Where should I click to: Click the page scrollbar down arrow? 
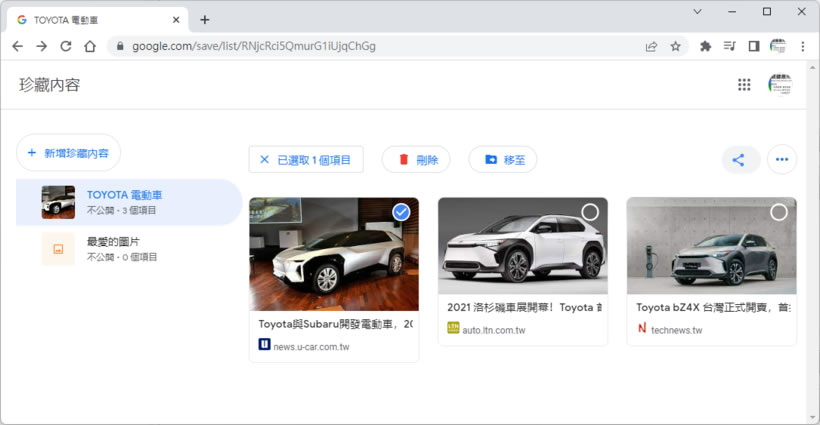tap(813, 418)
